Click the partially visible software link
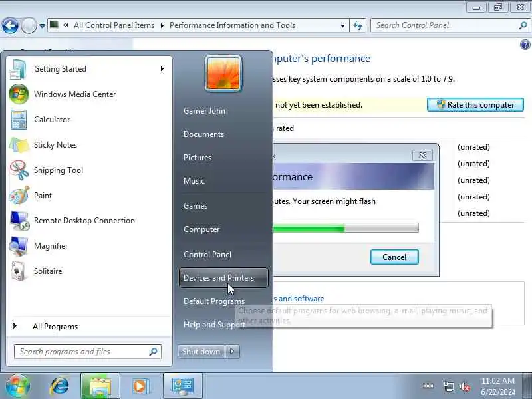Screen dimensions: 532x399 click(x=299, y=299)
